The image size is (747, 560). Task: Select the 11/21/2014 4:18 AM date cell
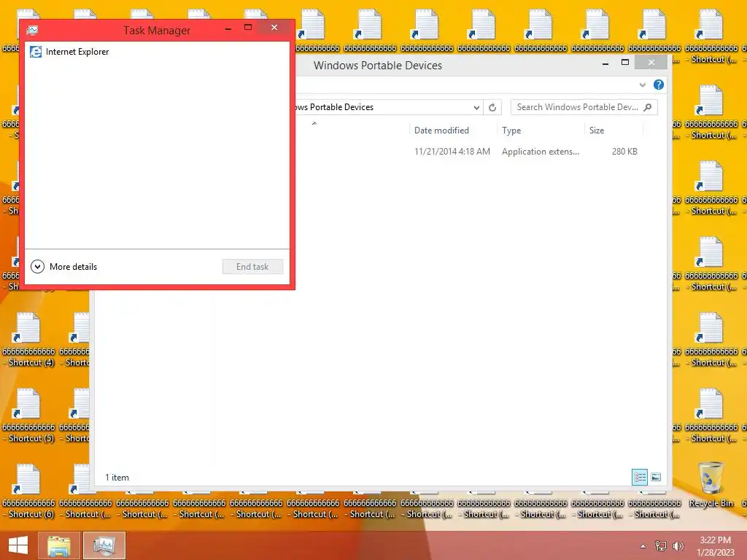[x=452, y=152]
